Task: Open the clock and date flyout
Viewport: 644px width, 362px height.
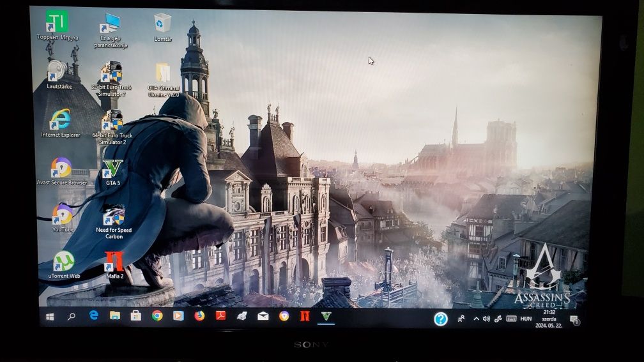Action: coord(549,319)
